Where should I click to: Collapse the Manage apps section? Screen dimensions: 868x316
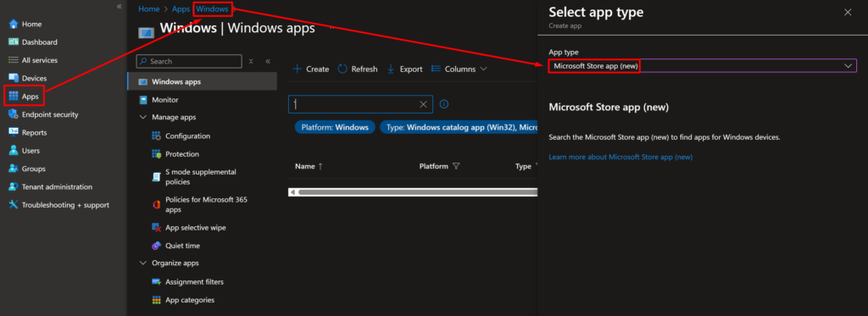(x=142, y=117)
